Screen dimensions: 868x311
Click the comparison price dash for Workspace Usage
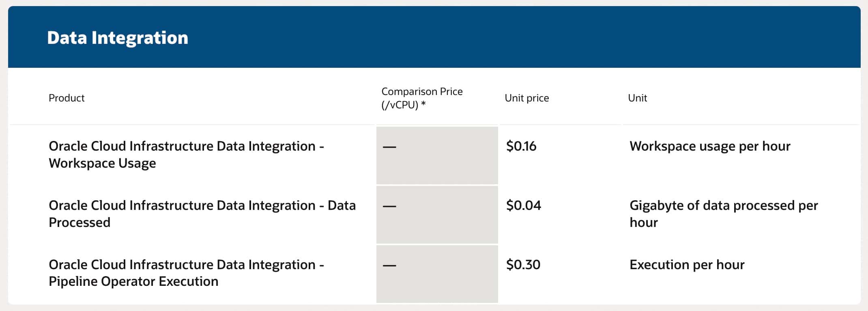(389, 147)
